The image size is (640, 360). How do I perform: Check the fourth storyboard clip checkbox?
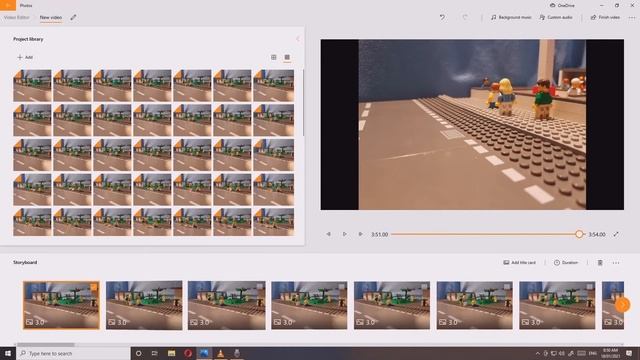pos(342,287)
